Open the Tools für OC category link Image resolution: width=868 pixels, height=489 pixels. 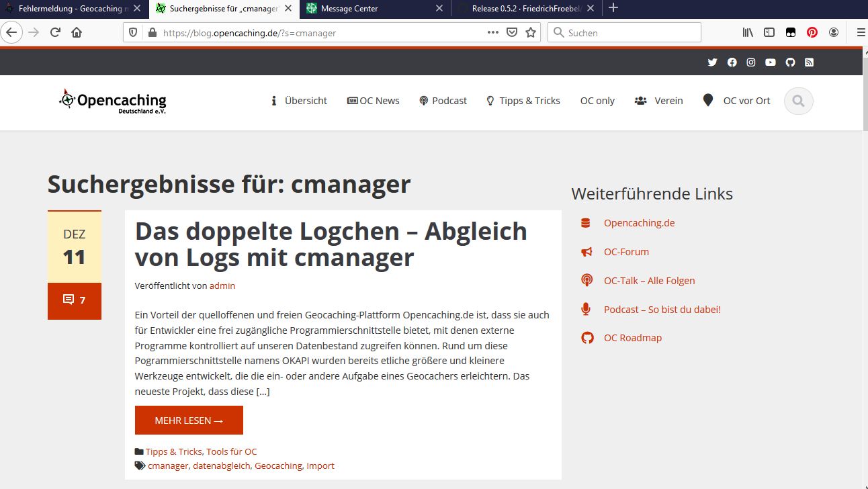point(232,451)
